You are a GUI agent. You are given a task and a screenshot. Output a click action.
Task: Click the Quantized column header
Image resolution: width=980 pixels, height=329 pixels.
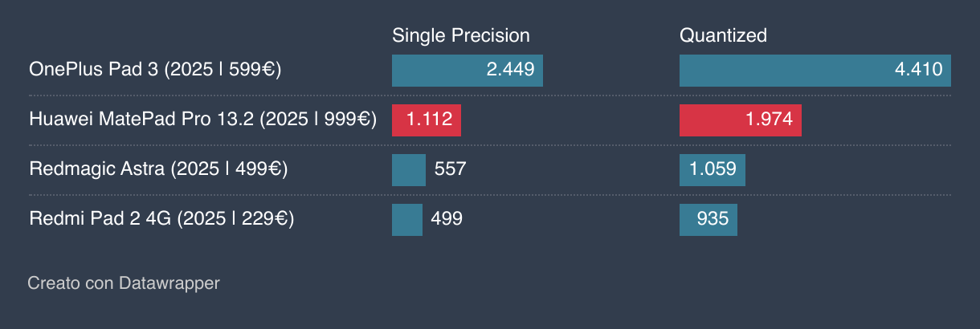(723, 35)
